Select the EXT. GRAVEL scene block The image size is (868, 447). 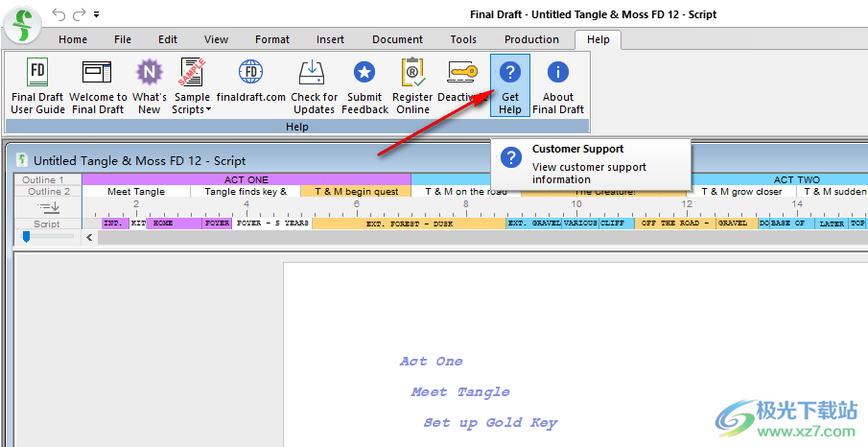coord(533,223)
